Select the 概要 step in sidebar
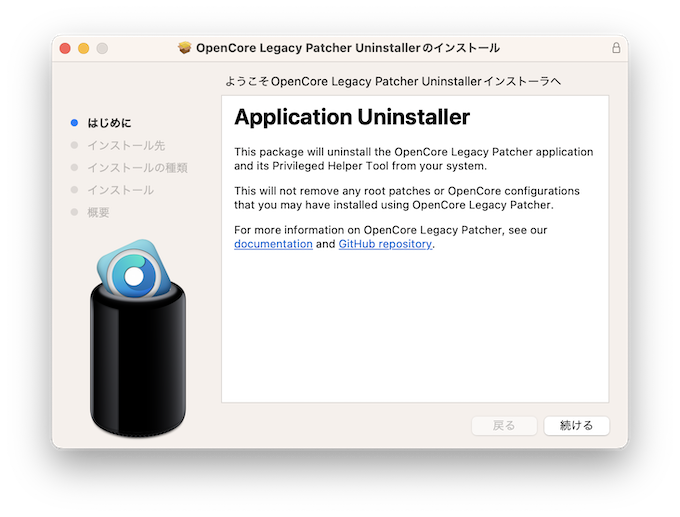This screenshot has height=517, width=680. click(x=98, y=213)
